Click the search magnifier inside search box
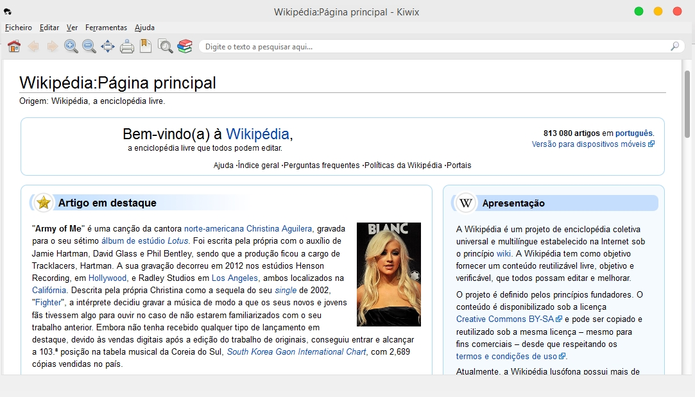This screenshot has height=397, width=695. [x=675, y=46]
